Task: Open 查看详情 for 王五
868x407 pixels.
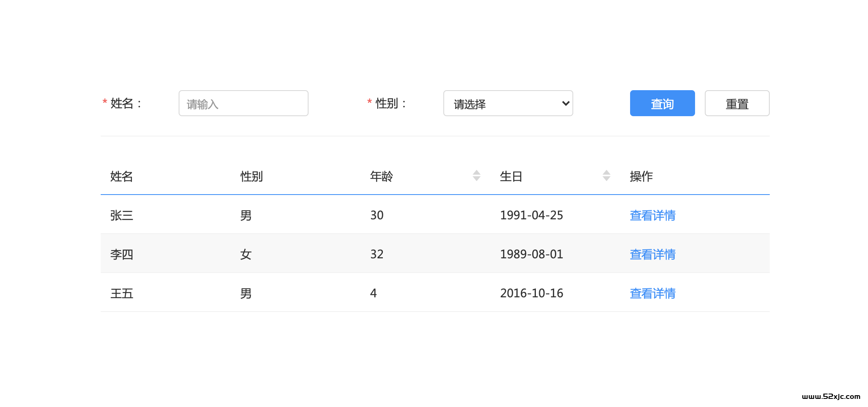Action: (x=652, y=293)
